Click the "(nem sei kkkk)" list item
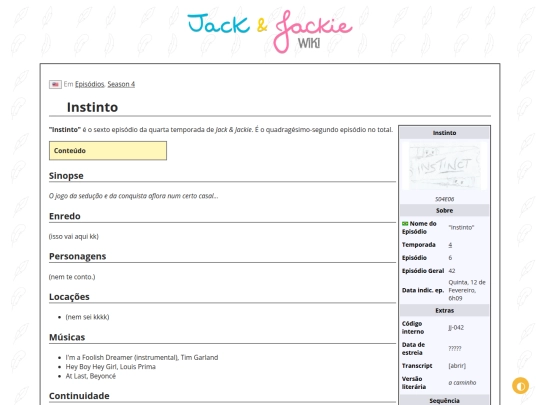 [x=87, y=317]
